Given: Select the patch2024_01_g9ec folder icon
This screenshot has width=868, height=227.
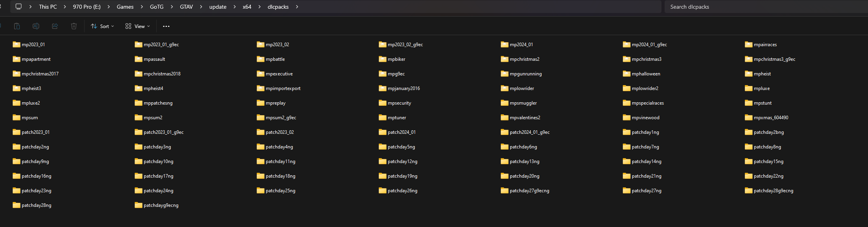Looking at the screenshot, I should point(505,132).
